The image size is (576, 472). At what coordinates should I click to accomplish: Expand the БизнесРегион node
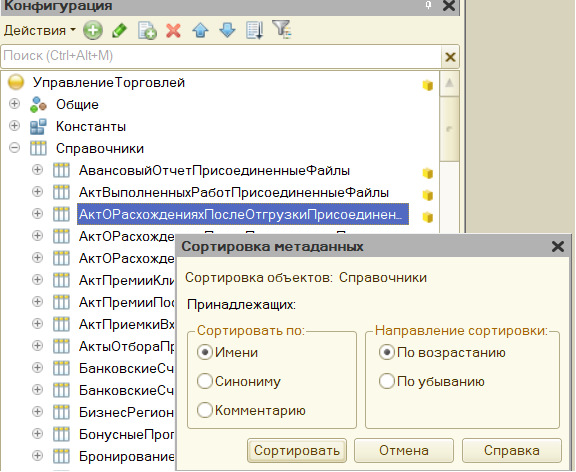click(x=37, y=412)
